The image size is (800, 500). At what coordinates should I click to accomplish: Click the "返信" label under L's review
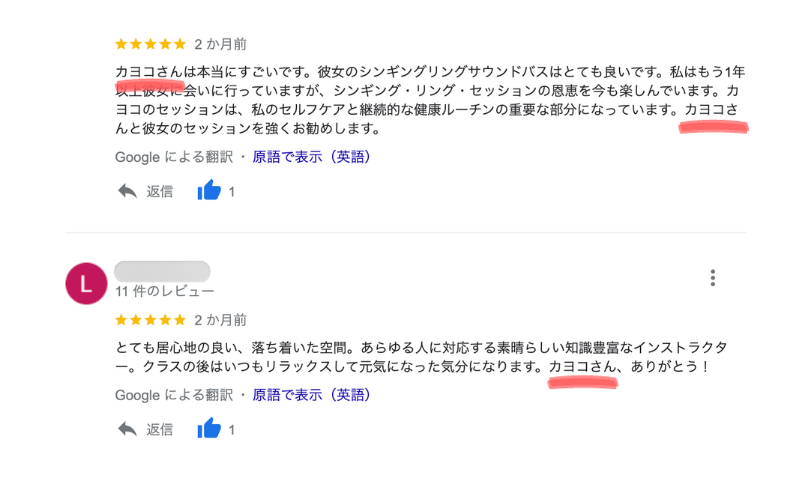[x=160, y=429]
